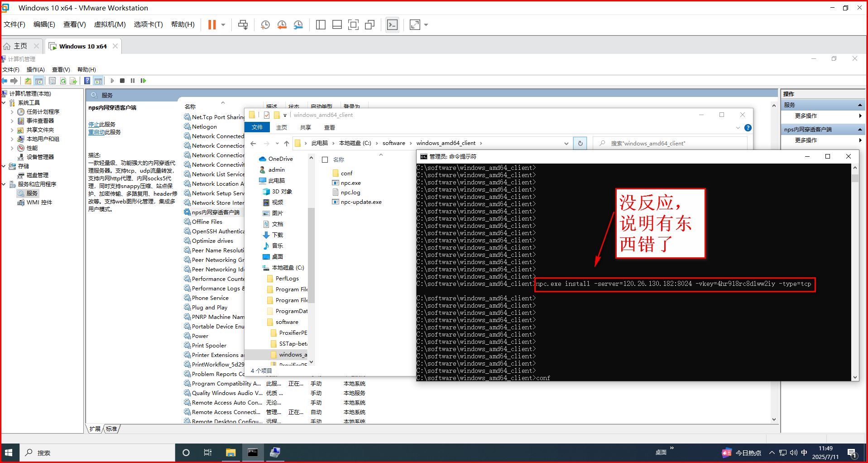Click the command prompt vertical scrollbar down arrow
Viewport: 868px width, 463px height.
855,377
